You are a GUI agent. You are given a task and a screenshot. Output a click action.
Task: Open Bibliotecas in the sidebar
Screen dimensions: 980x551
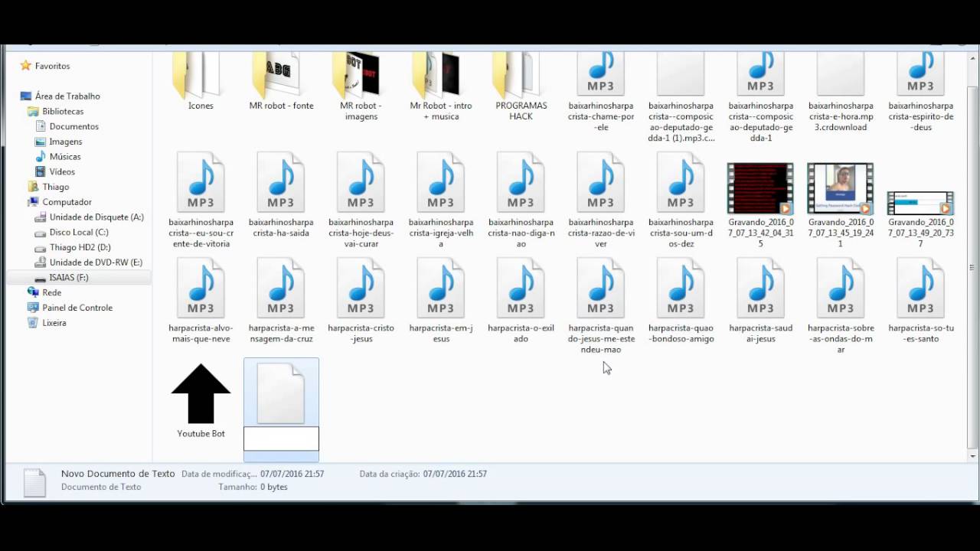pos(63,112)
